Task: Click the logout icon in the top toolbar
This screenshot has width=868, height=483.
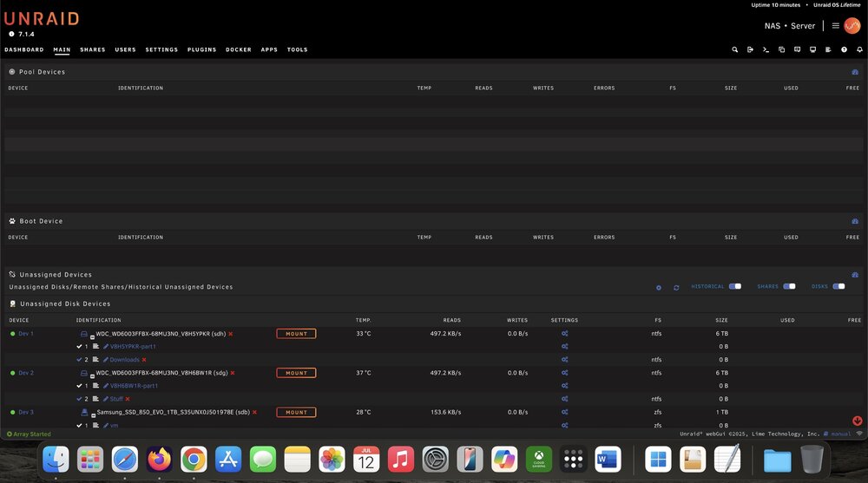Action: [750, 49]
